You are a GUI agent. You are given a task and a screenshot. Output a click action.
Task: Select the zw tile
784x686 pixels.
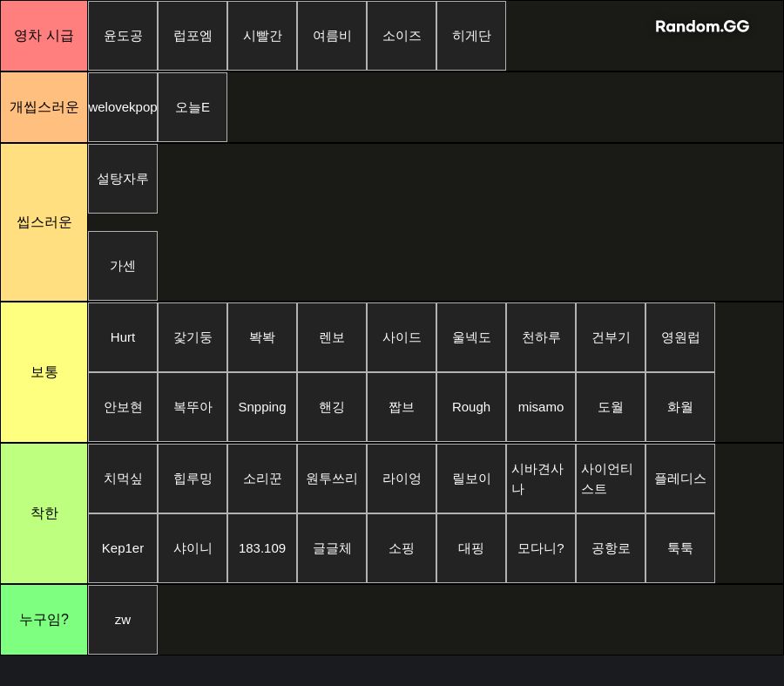(x=123, y=620)
